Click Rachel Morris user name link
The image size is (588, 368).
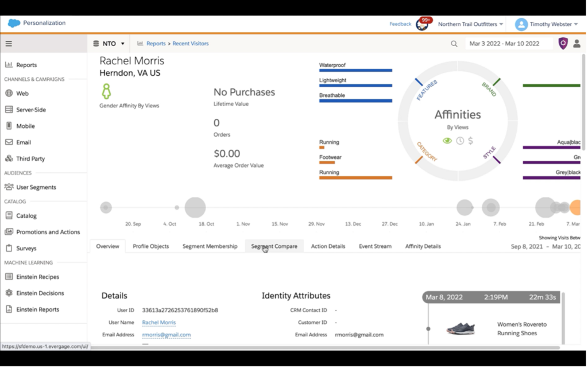pyautogui.click(x=158, y=322)
